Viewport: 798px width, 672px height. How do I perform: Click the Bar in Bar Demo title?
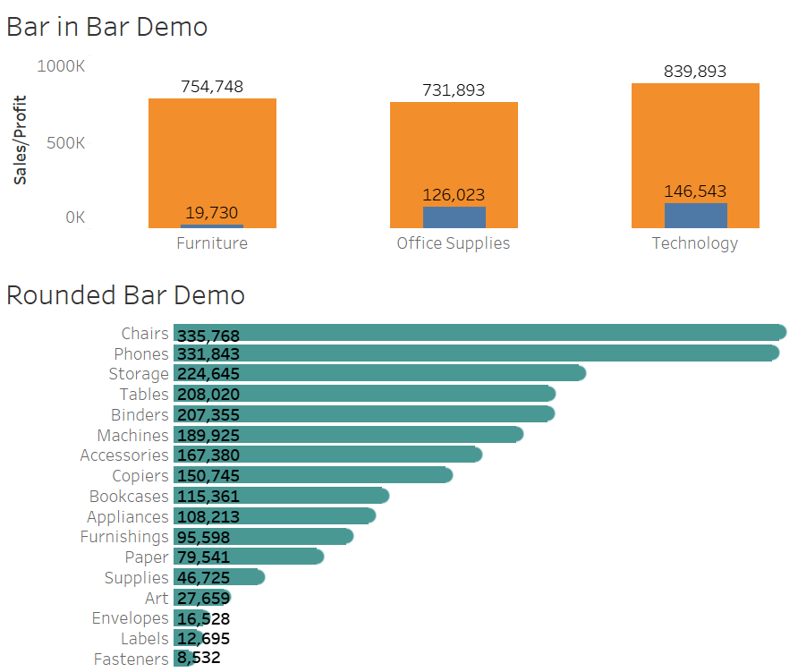106,28
